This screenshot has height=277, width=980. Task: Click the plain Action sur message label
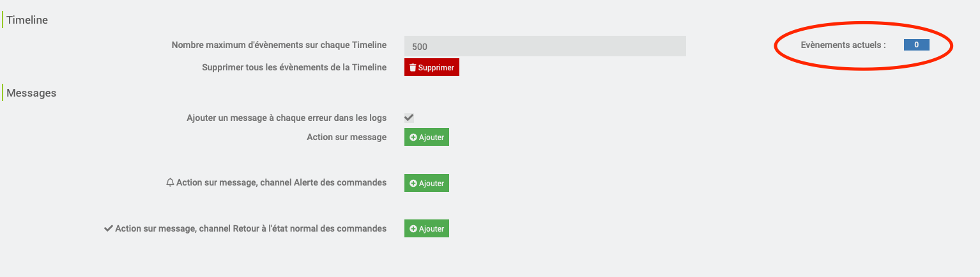tap(346, 137)
